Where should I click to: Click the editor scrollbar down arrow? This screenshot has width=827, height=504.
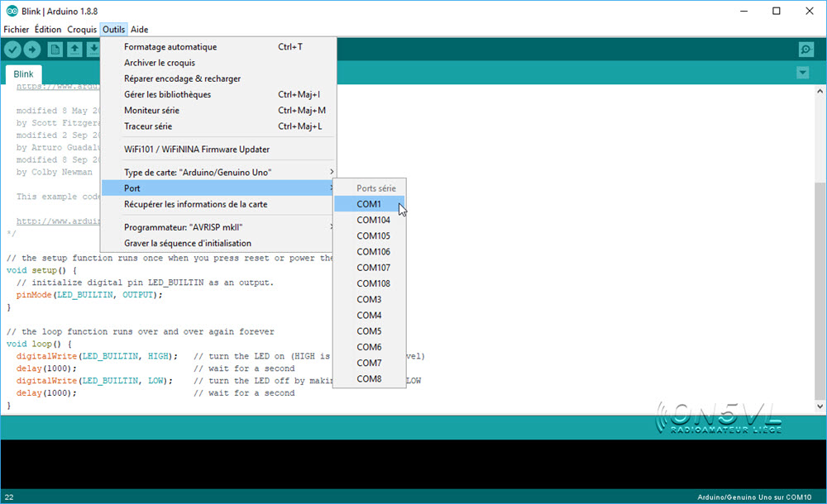click(820, 406)
